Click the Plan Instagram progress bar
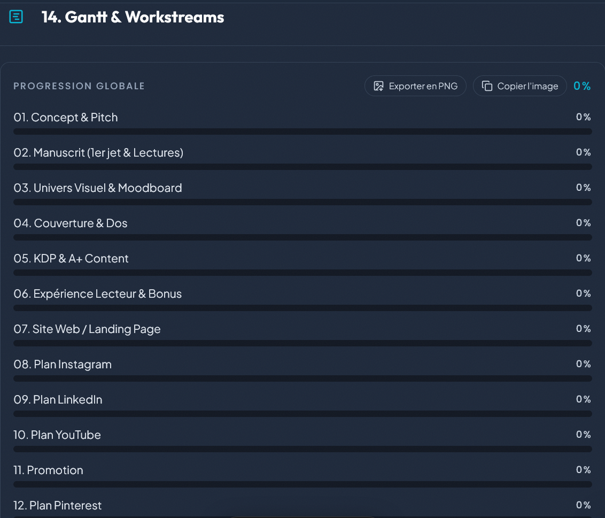Image resolution: width=605 pixels, height=518 pixels. [302, 378]
